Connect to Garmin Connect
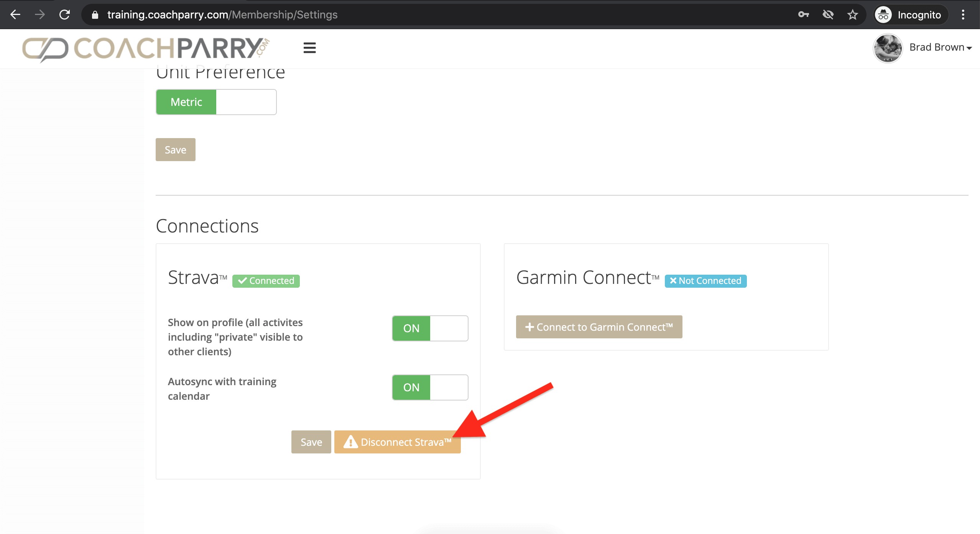The width and height of the screenshot is (980, 534). click(x=599, y=327)
